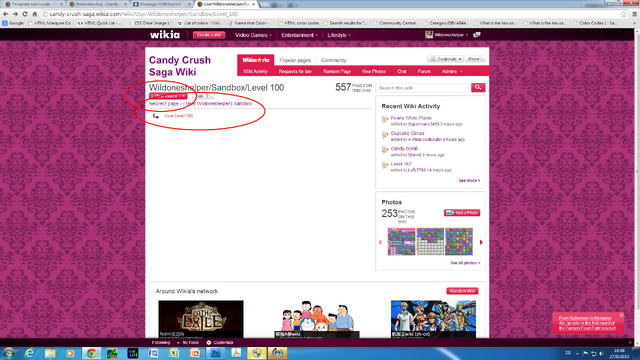Go to the browser home page icon
The width and height of the screenshot is (640, 360).
35,14
